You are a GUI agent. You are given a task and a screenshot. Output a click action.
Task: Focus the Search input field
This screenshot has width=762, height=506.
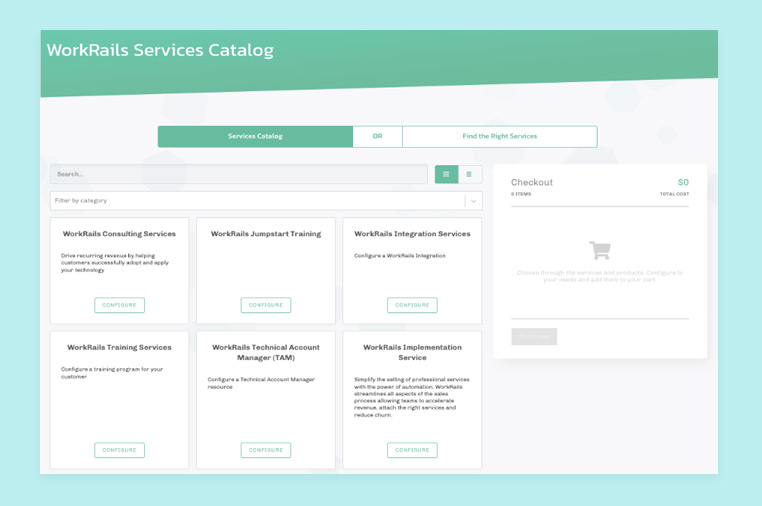(239, 174)
